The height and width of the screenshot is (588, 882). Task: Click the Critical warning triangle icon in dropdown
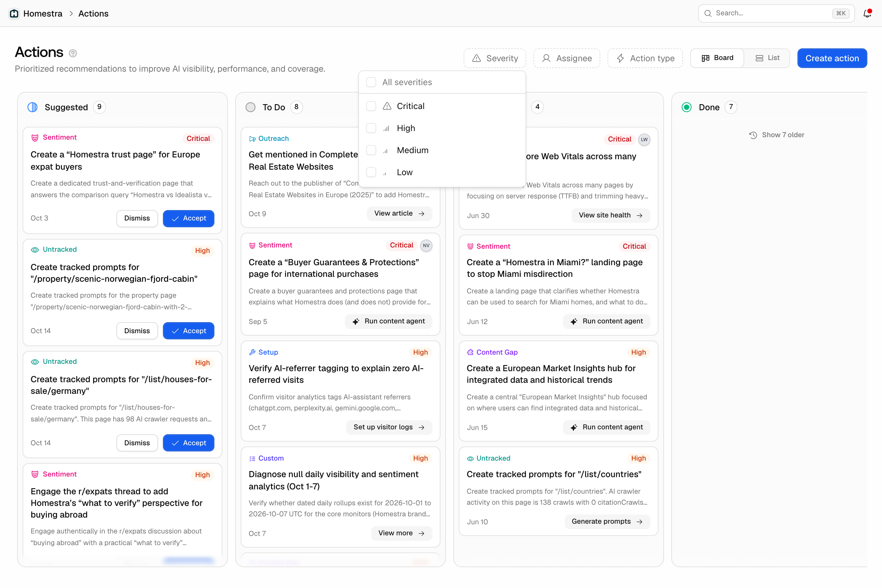(387, 106)
